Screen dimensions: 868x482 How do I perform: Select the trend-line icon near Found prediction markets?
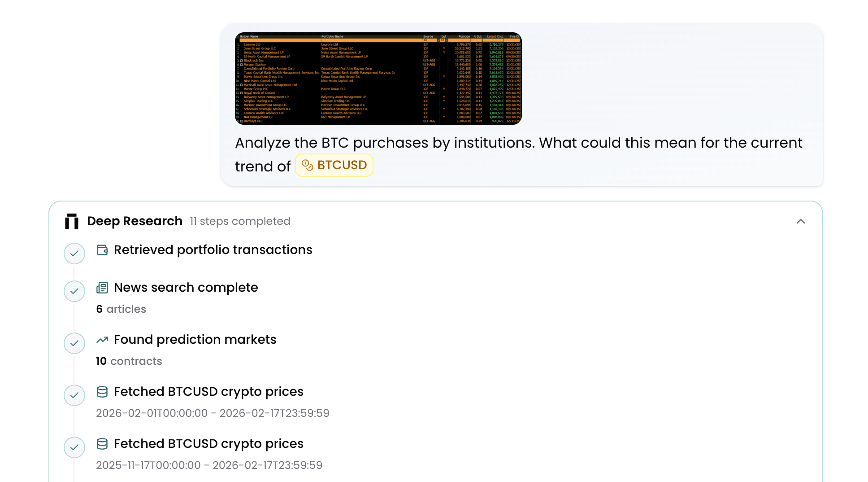pos(102,340)
